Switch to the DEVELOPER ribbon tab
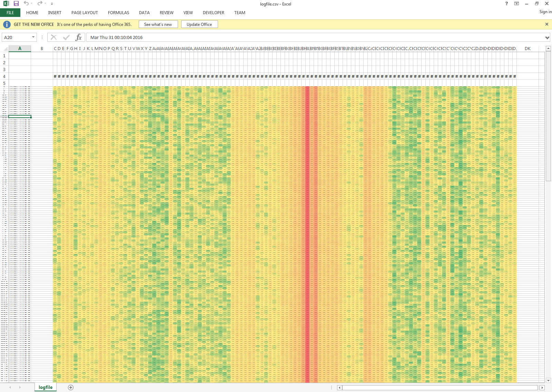This screenshot has height=392, width=552. [x=213, y=13]
